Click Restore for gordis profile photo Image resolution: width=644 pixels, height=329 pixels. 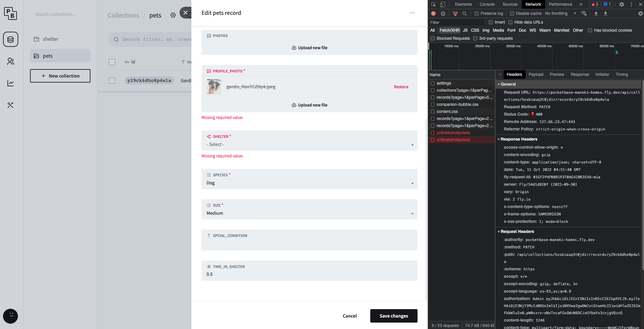pos(401,87)
